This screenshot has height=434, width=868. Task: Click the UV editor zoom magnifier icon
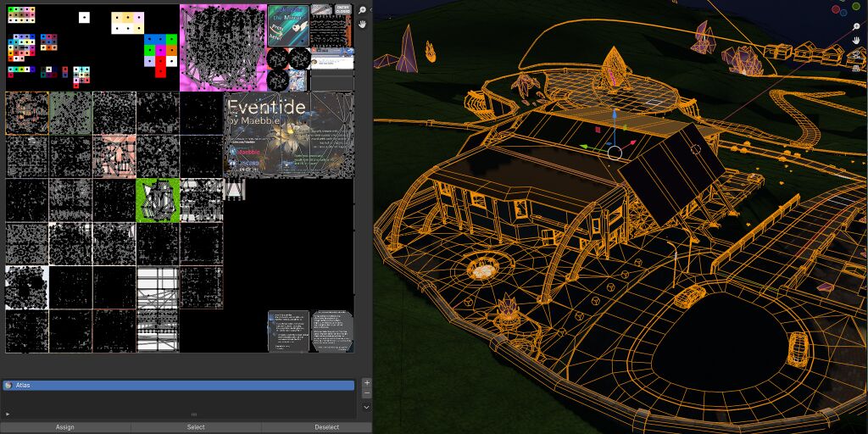363,10
